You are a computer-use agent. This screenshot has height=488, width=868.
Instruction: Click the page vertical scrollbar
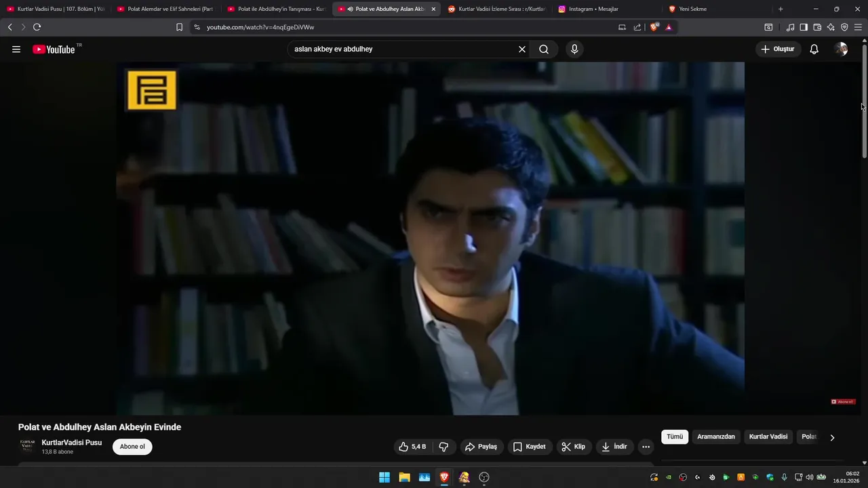tap(865, 102)
